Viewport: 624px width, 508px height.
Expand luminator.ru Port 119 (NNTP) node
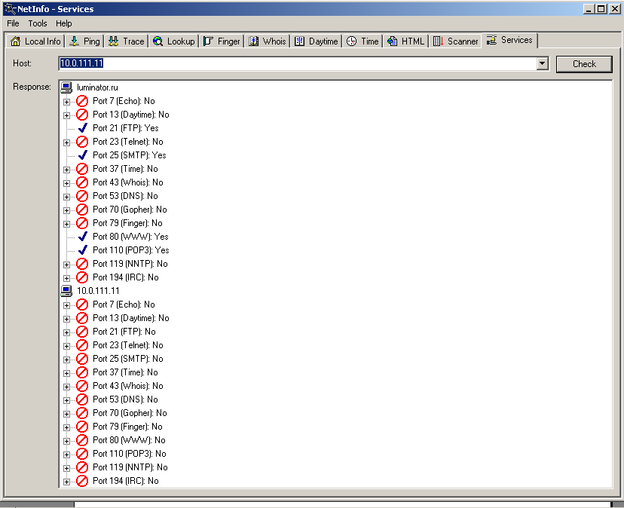tap(66, 265)
